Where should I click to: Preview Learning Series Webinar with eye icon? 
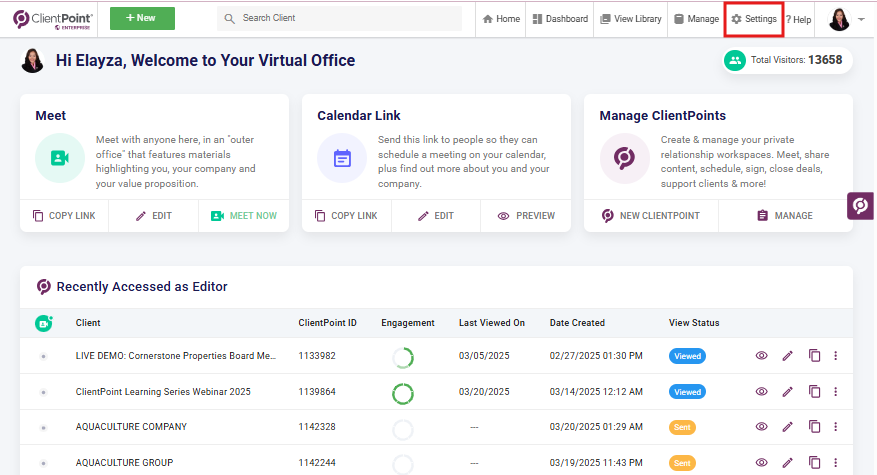coord(761,392)
